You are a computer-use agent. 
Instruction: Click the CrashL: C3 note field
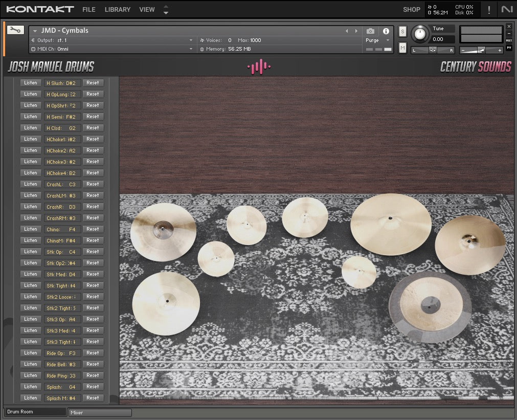tap(62, 184)
